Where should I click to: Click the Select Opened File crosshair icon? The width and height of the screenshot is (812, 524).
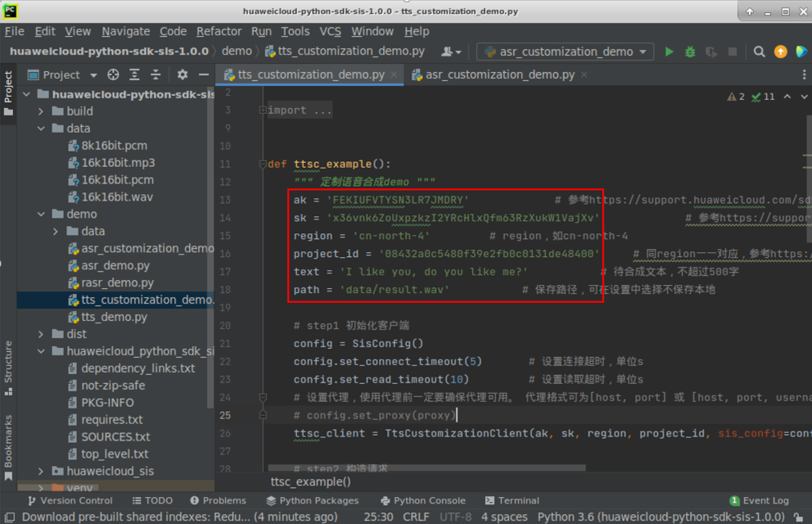pyautogui.click(x=113, y=75)
